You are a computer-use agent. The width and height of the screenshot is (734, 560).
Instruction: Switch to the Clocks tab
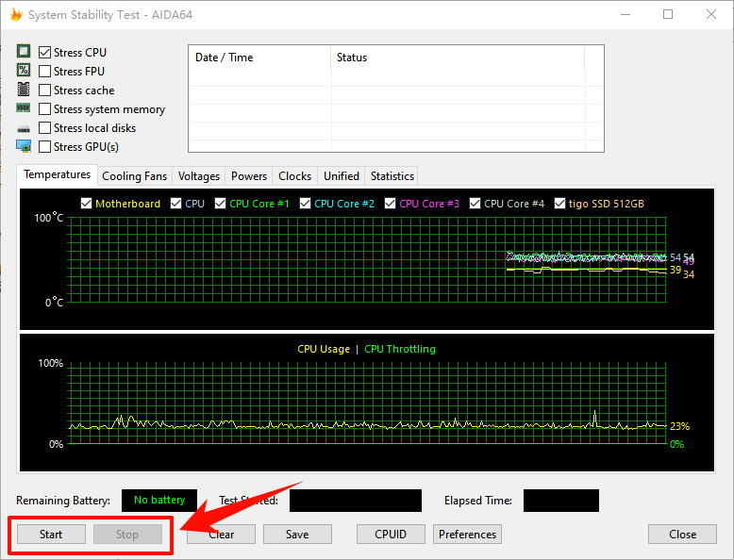coord(295,176)
